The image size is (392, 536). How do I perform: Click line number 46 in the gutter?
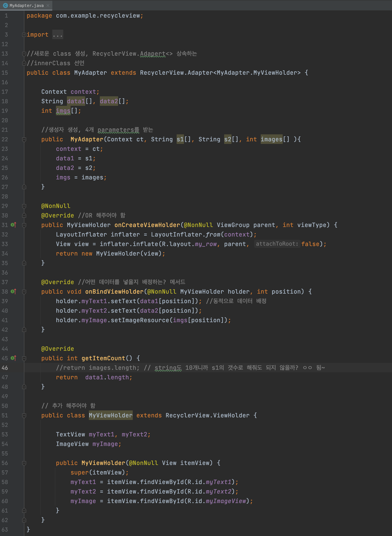coord(5,368)
